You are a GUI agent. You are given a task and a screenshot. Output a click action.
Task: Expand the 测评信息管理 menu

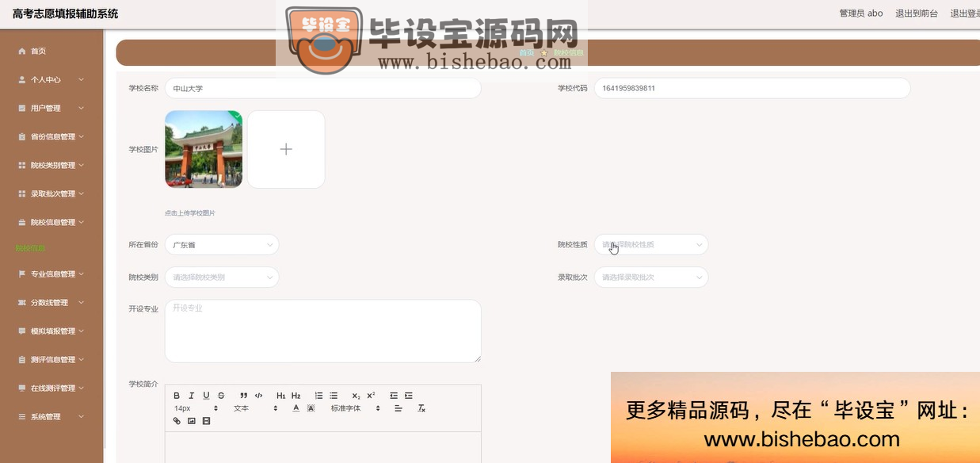tap(51, 359)
